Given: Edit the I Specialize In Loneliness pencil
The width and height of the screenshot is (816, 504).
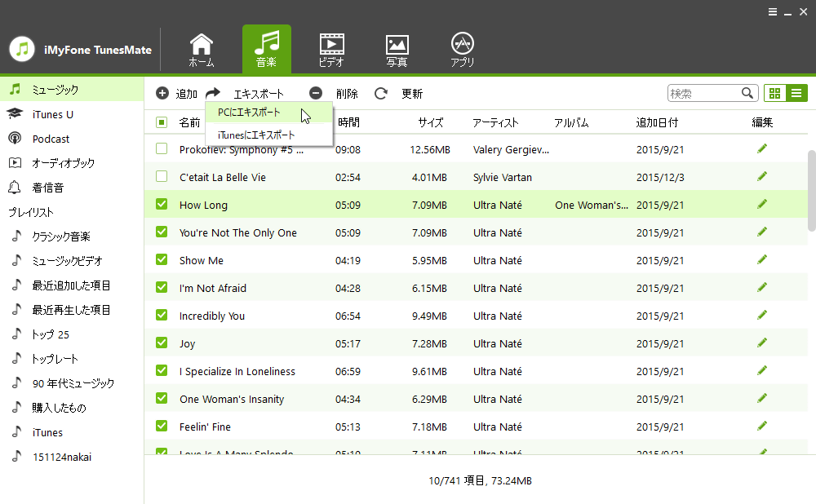Looking at the screenshot, I should coord(762,370).
